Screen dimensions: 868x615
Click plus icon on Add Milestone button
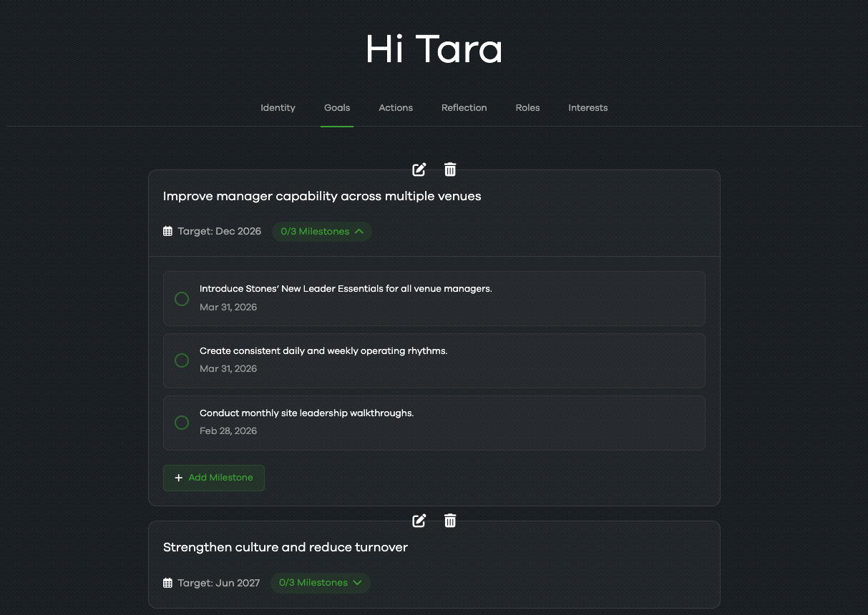tap(179, 478)
